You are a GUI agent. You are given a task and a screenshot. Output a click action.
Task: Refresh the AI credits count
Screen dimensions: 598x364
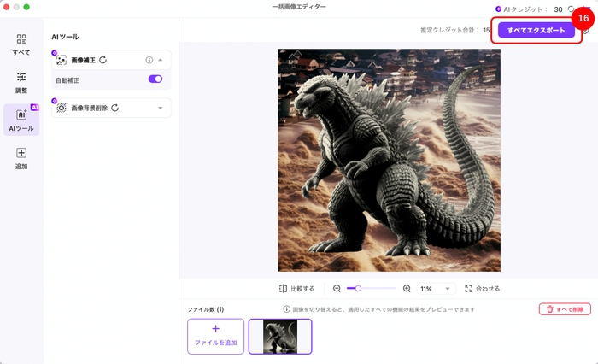(571, 9)
